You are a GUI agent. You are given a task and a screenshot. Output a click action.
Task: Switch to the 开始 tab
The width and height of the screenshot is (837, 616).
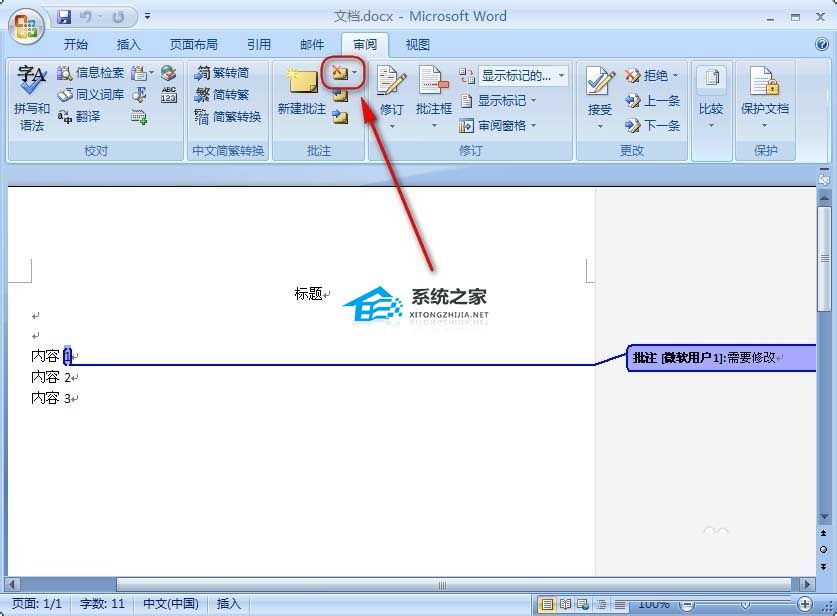(x=75, y=44)
